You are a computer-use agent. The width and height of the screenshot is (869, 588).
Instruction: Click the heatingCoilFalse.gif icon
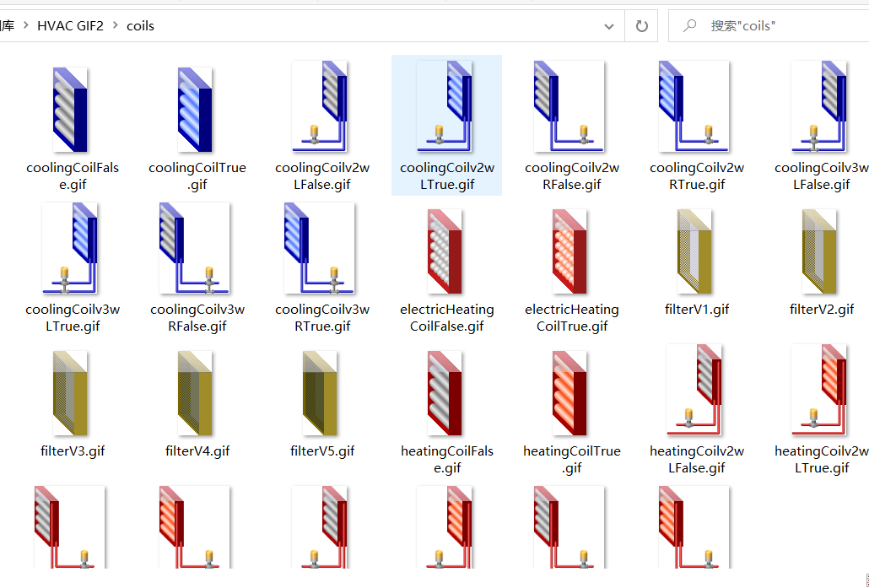click(445, 393)
